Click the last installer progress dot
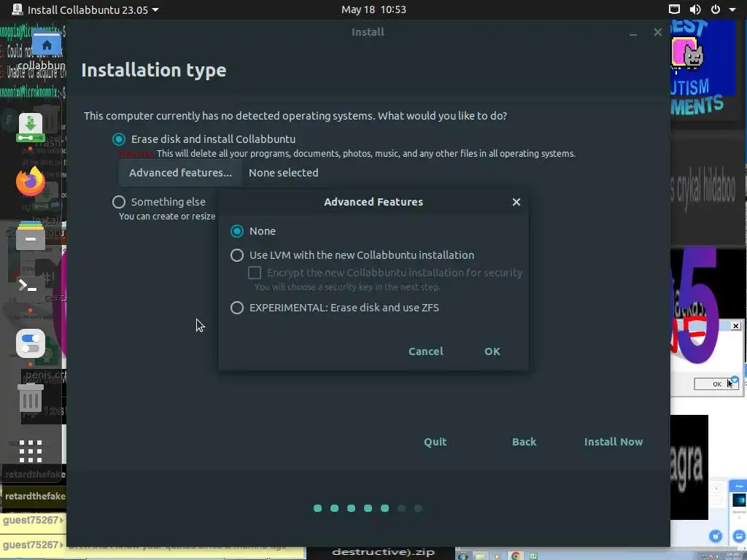The width and height of the screenshot is (747, 560). click(418, 508)
